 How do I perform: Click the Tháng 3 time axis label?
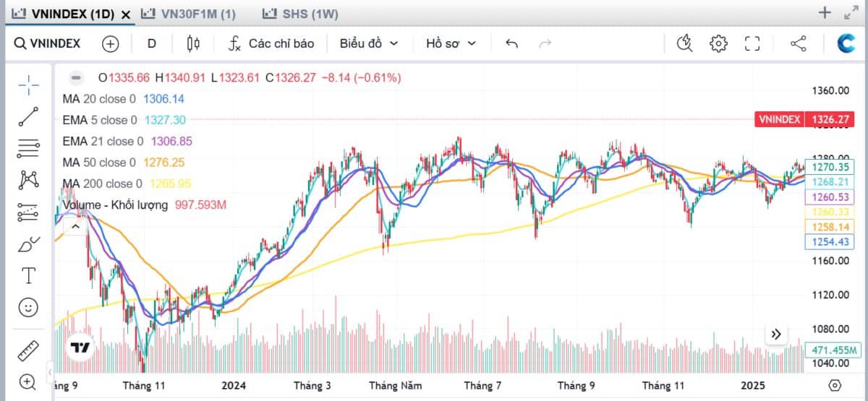click(x=311, y=385)
